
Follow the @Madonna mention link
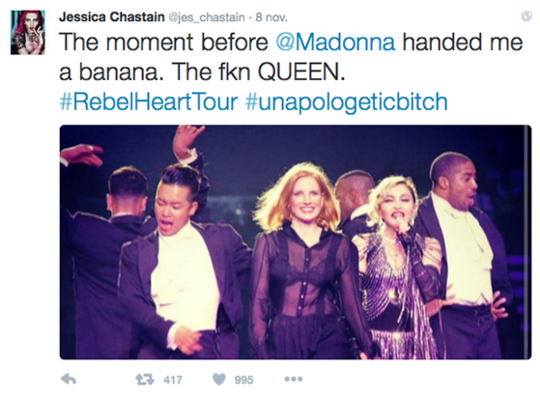tap(335, 42)
